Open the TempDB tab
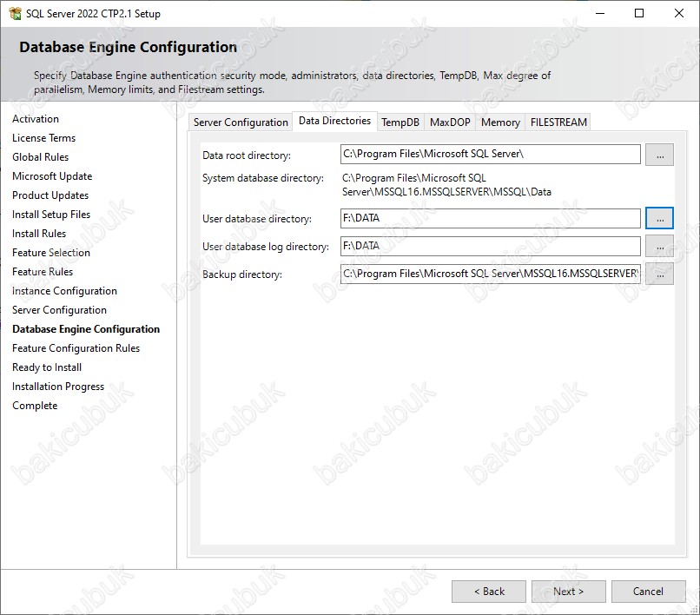700x615 pixels. coord(400,122)
